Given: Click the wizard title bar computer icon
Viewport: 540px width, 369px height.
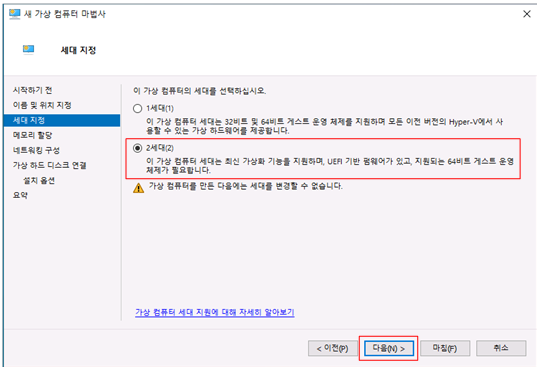Looking at the screenshot, I should point(14,14).
